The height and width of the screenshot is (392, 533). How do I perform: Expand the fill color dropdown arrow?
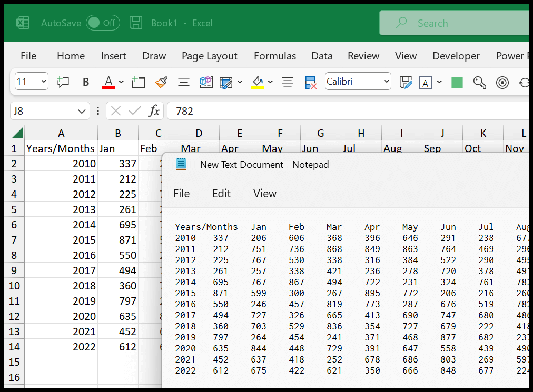click(x=270, y=82)
